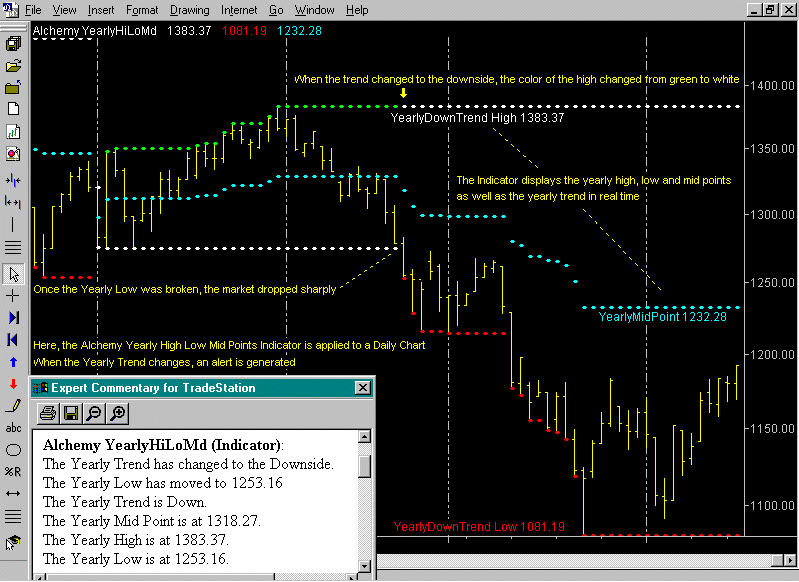This screenshot has width=799, height=582.
Task: Click the expand bar spacing icon
Action: tap(13, 202)
